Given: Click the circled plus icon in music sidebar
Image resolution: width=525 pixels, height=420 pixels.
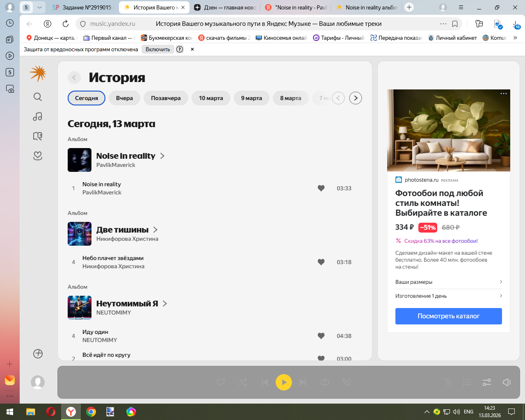Looking at the screenshot, I should point(38,354).
